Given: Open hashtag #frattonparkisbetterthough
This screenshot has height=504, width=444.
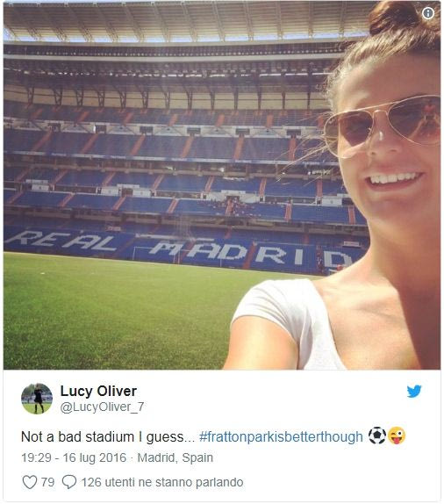Looking at the screenshot, I should point(281,436).
